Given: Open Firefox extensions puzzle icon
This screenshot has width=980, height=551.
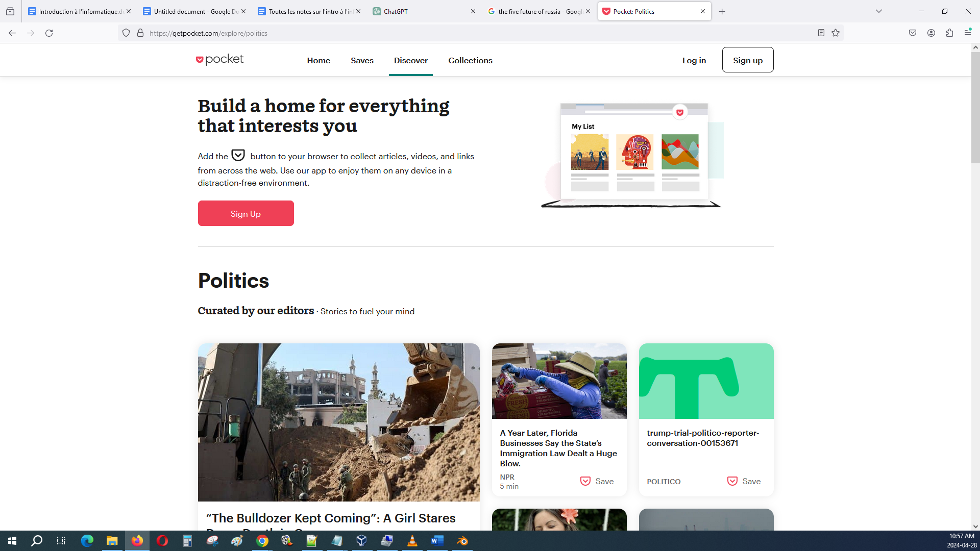Looking at the screenshot, I should point(949,33).
